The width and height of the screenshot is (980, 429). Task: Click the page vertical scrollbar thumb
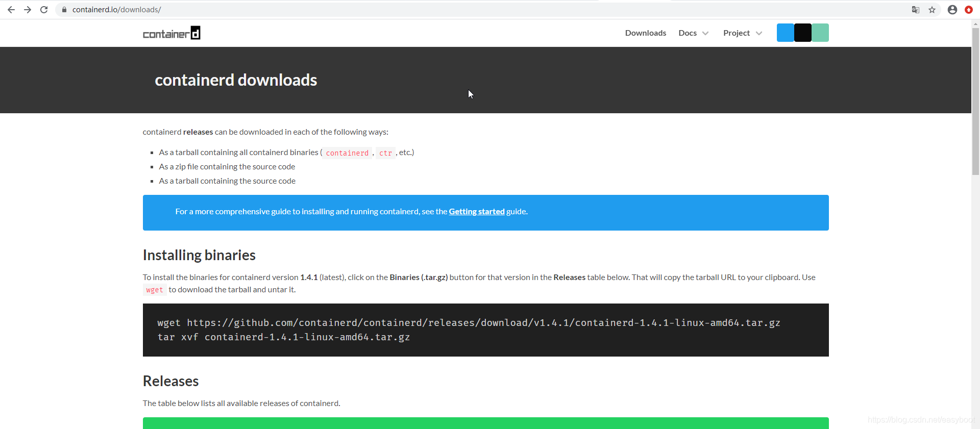[975, 101]
